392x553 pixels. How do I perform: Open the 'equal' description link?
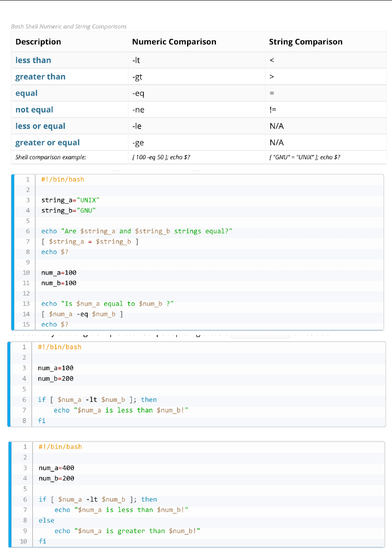(26, 93)
